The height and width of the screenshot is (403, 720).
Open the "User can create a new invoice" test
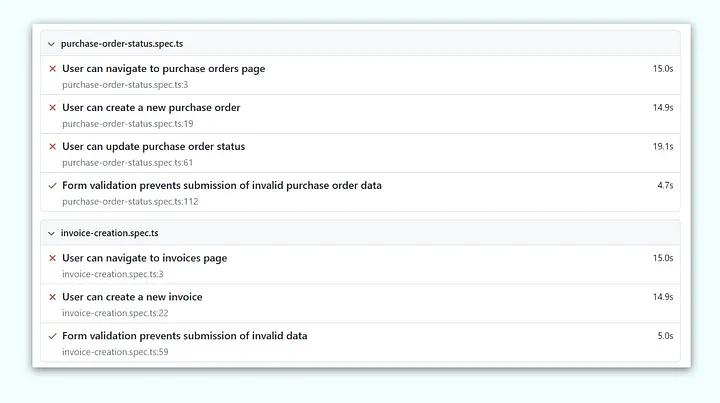click(x=132, y=297)
